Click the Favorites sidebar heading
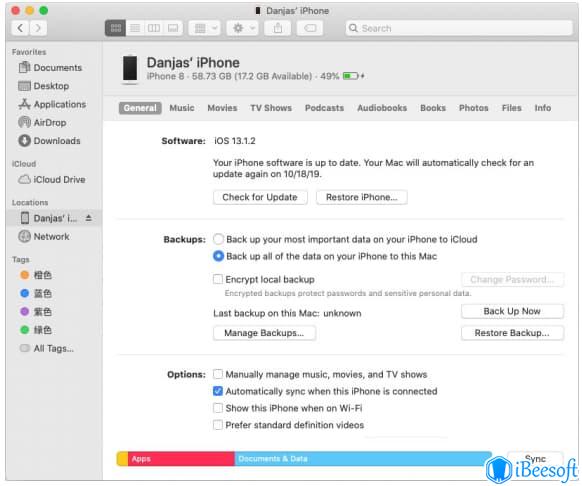The image size is (582, 486). 29,52
